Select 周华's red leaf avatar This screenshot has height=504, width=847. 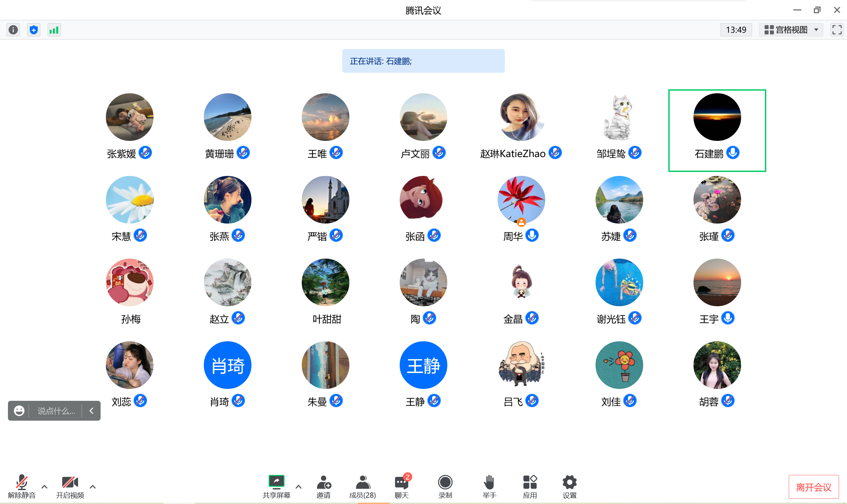(521, 200)
